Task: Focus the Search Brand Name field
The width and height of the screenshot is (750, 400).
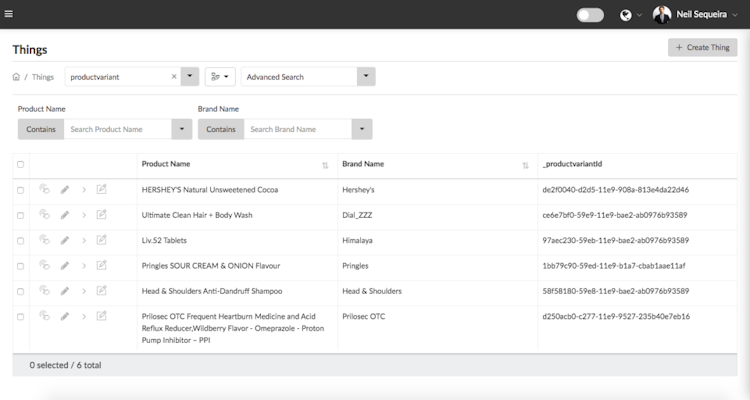Action: (x=298, y=129)
